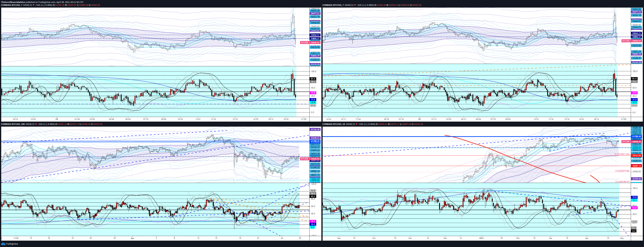The width and height of the screenshot is (644, 247).
Task: Click the 0.33(20148.57) Fibonacci level label
Action: pyautogui.click(x=622, y=182)
